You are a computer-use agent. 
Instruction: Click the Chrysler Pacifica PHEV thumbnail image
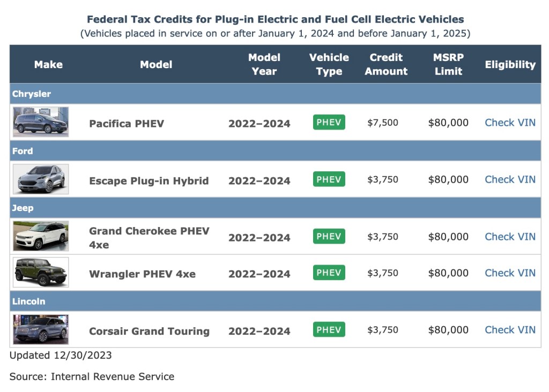coord(41,122)
